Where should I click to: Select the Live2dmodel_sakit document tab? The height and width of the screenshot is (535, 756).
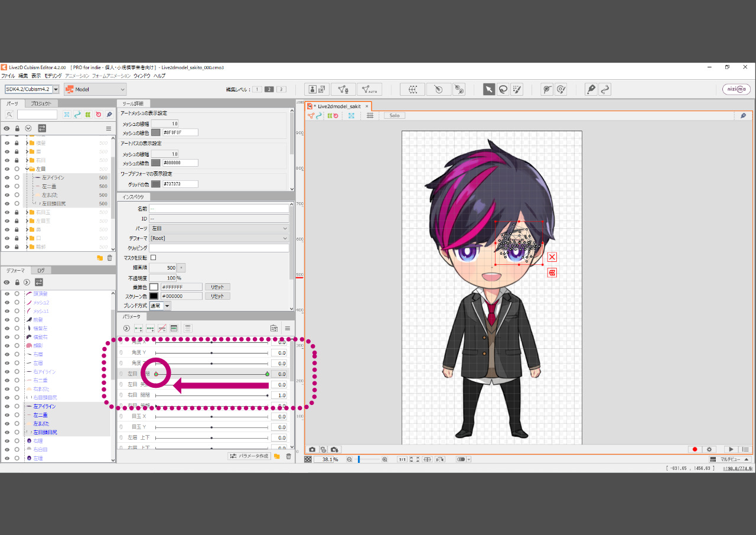pyautogui.click(x=338, y=106)
